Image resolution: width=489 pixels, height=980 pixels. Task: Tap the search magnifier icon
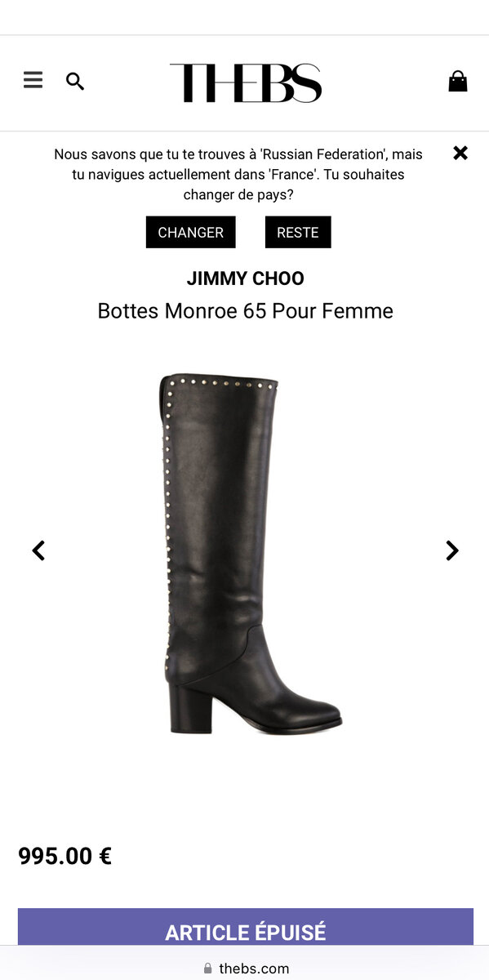[x=75, y=82]
